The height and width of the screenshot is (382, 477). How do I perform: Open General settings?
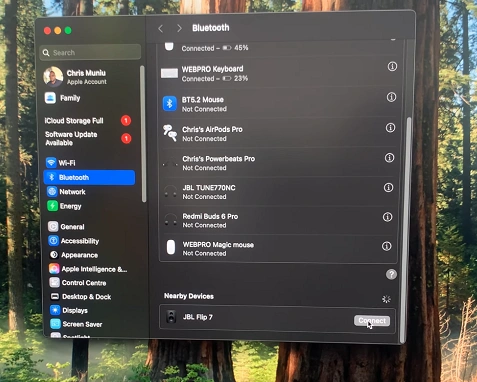(66, 227)
